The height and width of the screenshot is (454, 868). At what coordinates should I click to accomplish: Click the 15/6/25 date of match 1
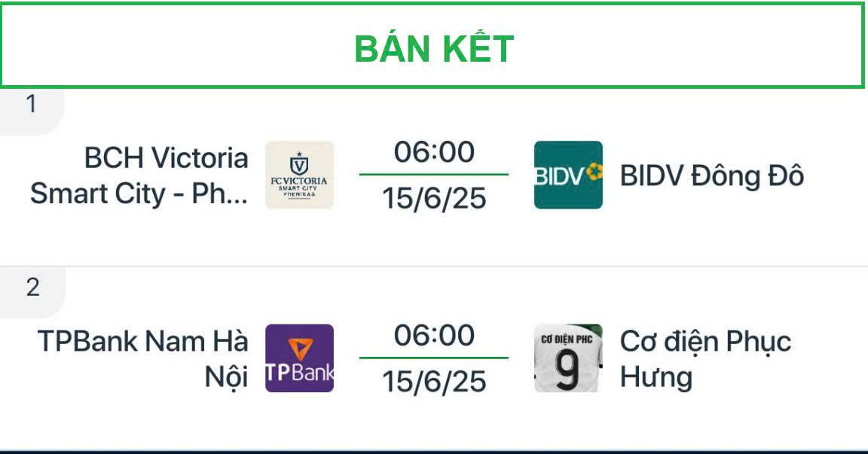point(434,198)
